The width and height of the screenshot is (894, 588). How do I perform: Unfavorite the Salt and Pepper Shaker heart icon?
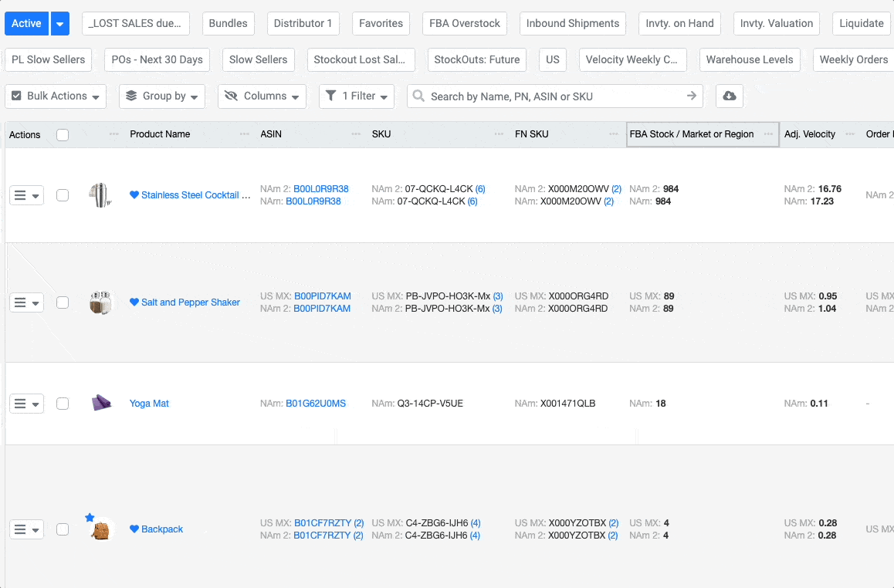click(135, 302)
